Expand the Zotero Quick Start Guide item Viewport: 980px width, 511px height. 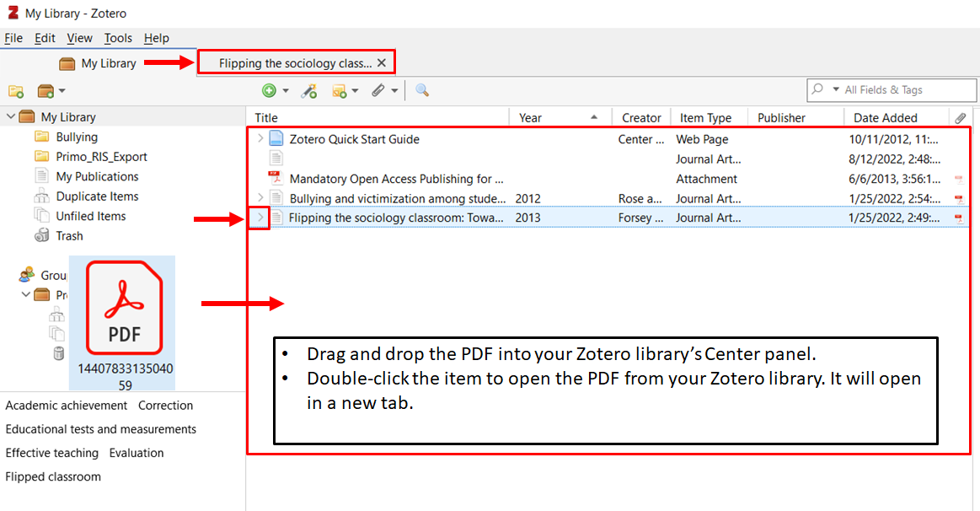[x=260, y=139]
